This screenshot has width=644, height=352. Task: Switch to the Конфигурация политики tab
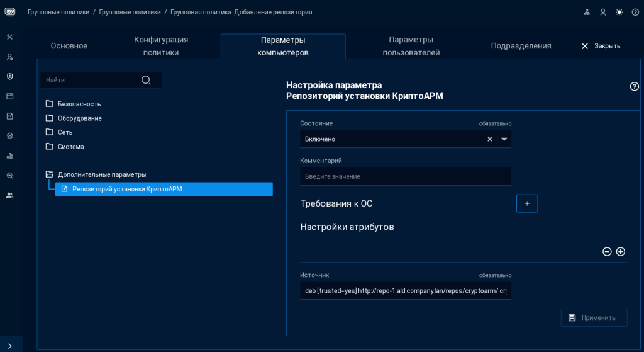(x=161, y=46)
